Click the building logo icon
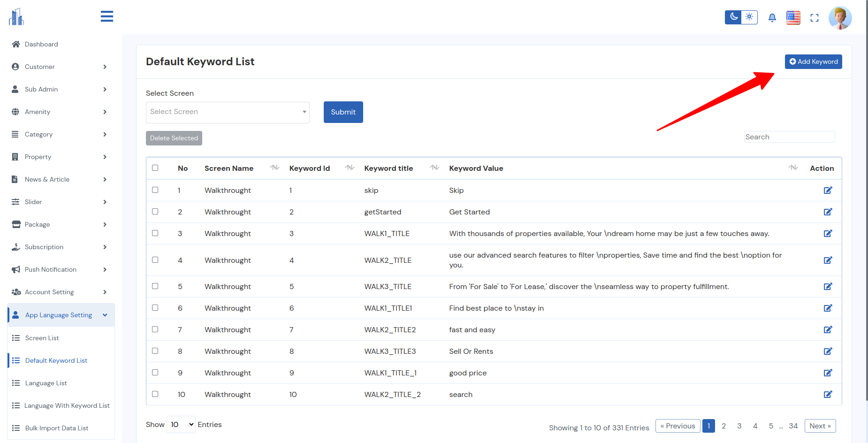Screen dimensions: 868x443 (x=16, y=17)
